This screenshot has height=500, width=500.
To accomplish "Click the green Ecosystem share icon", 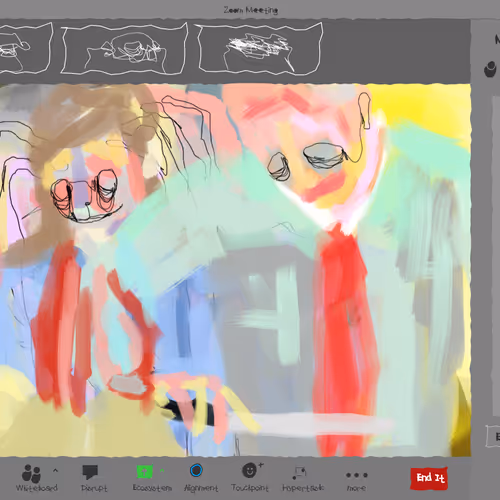I will click(x=145, y=471).
